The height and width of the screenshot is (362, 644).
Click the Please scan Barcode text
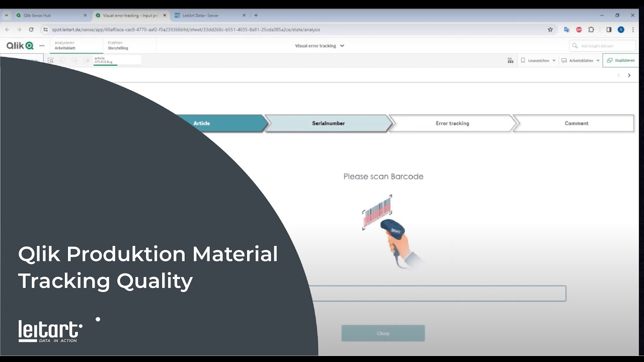point(383,176)
